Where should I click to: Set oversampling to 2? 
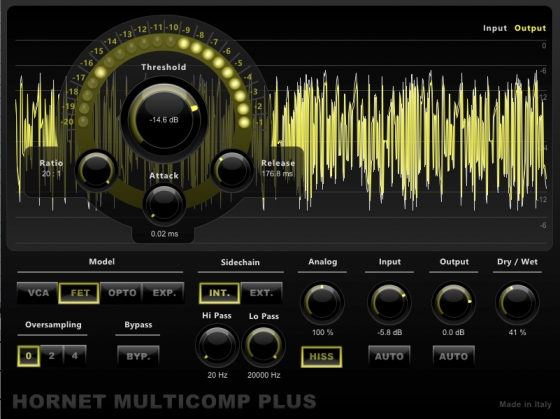coord(52,356)
